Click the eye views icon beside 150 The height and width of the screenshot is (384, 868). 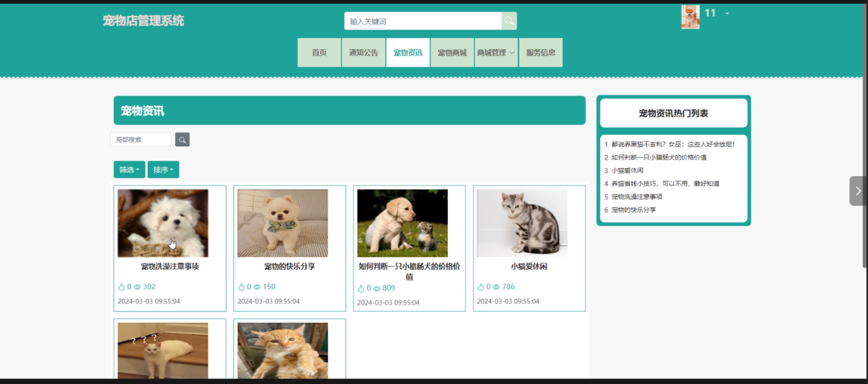[257, 287]
